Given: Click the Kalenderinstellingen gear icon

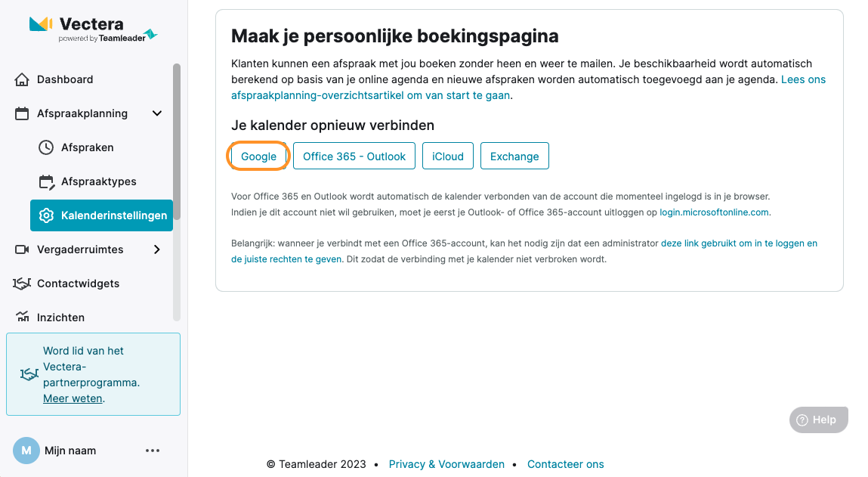Looking at the screenshot, I should click(x=46, y=215).
